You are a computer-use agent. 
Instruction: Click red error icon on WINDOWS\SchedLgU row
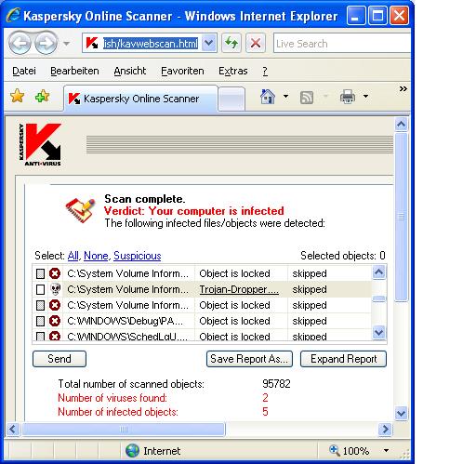pos(55,336)
